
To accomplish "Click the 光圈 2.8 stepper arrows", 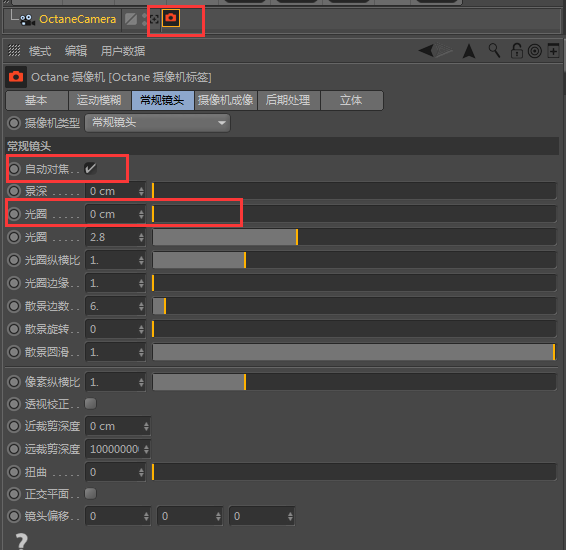I will tap(141, 237).
